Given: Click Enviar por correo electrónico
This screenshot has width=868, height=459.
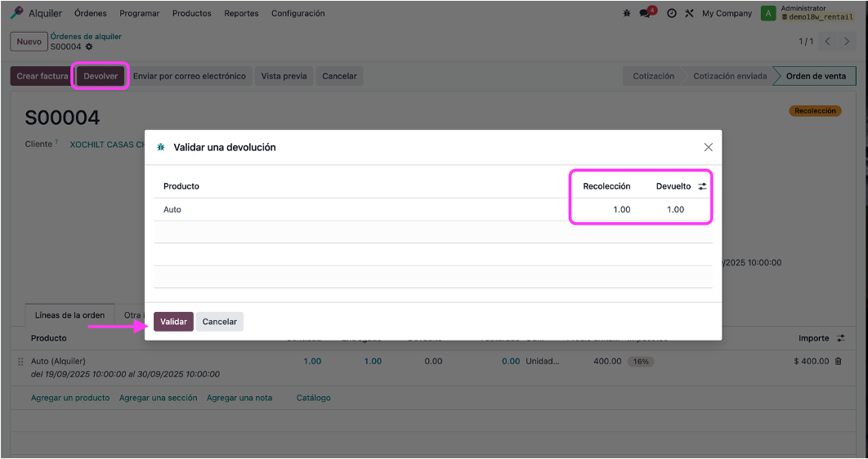Looking at the screenshot, I should 190,76.
